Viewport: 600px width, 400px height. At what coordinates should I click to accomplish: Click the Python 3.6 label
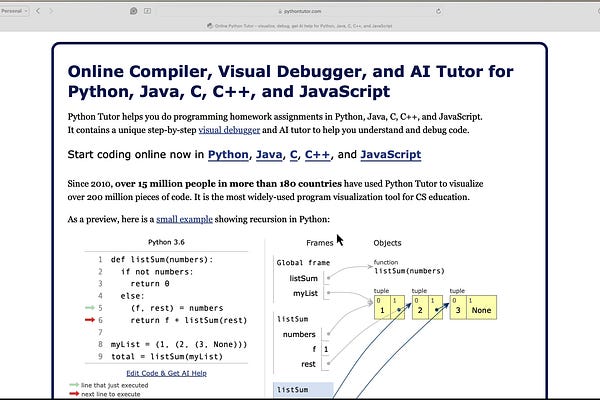click(166, 242)
